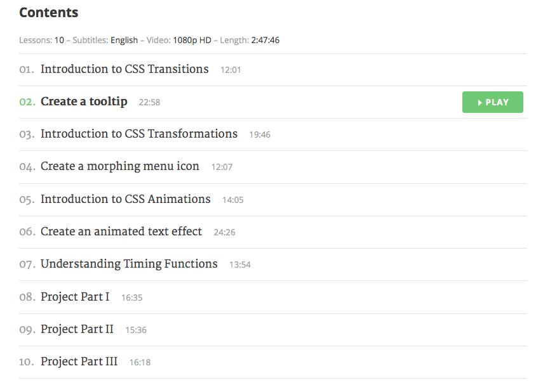Click the green 02 lesson number
The width and height of the screenshot is (543, 392).
pyautogui.click(x=27, y=102)
